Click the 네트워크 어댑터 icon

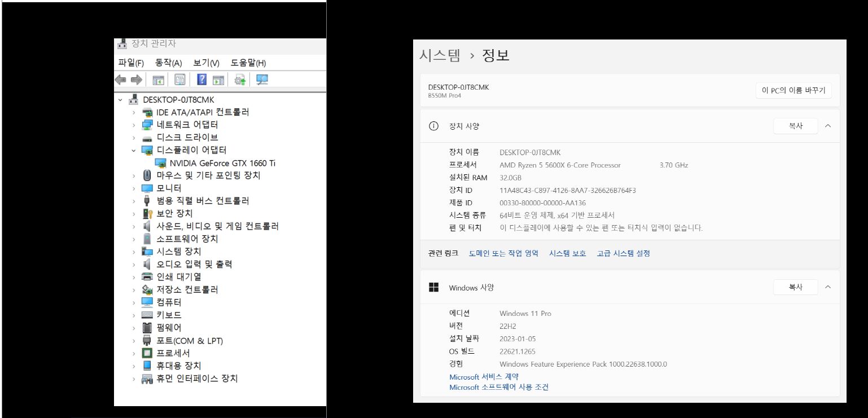pyautogui.click(x=147, y=125)
